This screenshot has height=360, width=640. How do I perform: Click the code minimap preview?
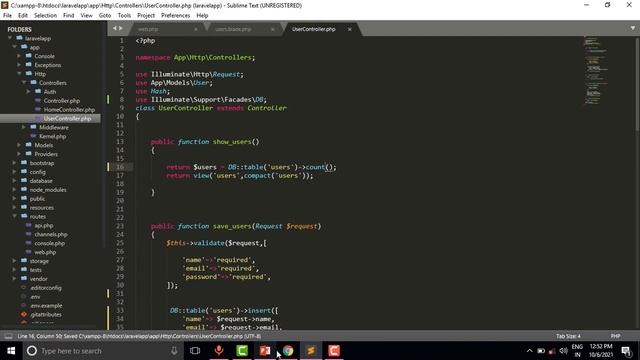click(596, 71)
